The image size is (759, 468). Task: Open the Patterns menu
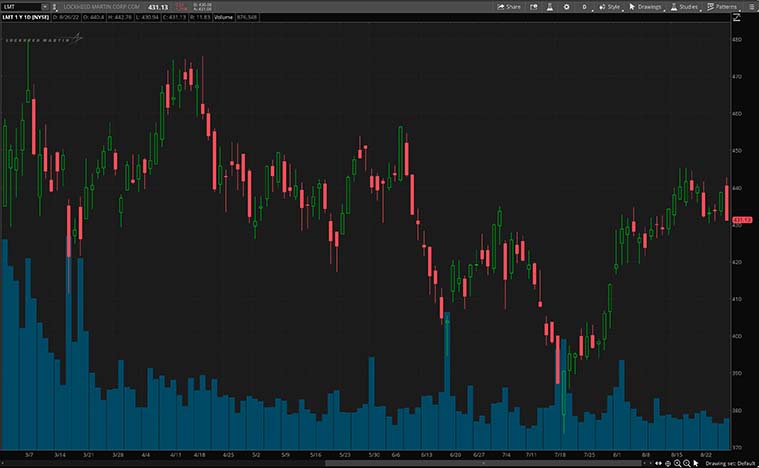coord(721,6)
